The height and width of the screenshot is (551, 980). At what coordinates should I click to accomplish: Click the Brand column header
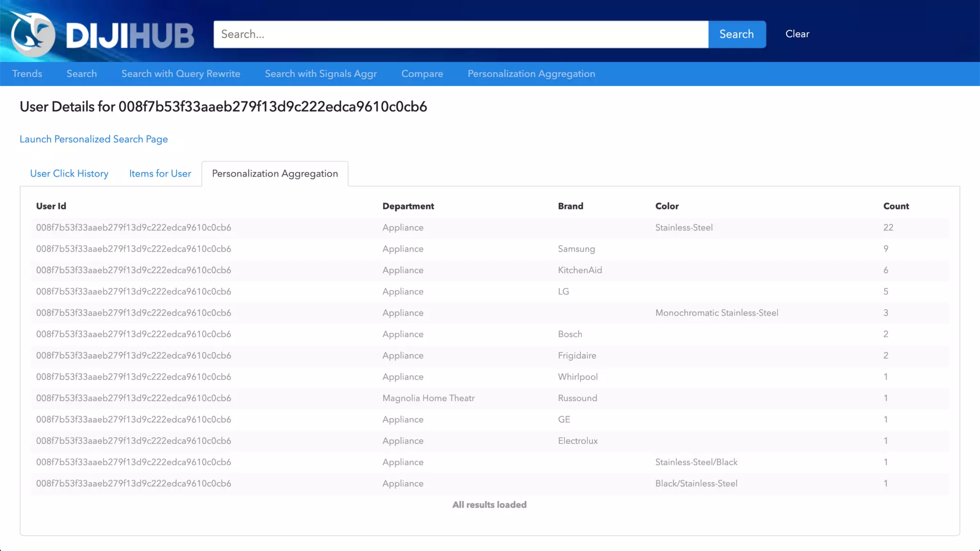point(570,206)
